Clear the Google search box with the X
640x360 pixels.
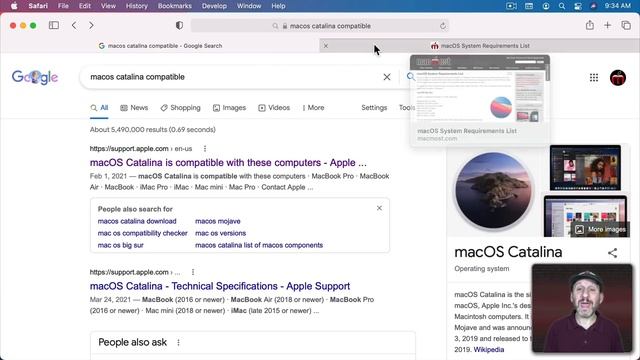click(387, 77)
